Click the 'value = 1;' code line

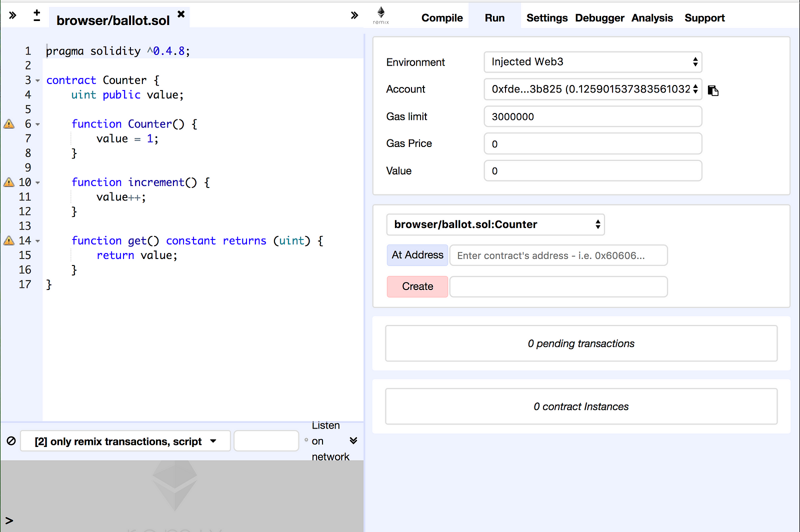point(127,139)
